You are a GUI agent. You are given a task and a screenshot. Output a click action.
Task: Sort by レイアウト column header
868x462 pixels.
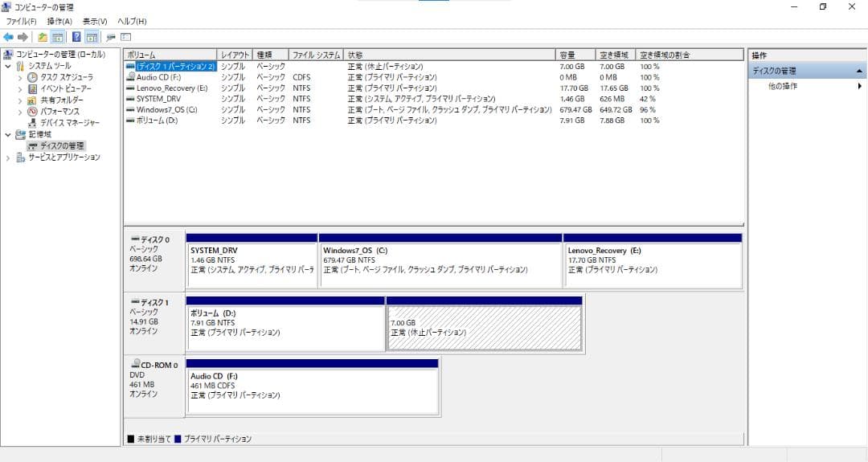(x=235, y=55)
